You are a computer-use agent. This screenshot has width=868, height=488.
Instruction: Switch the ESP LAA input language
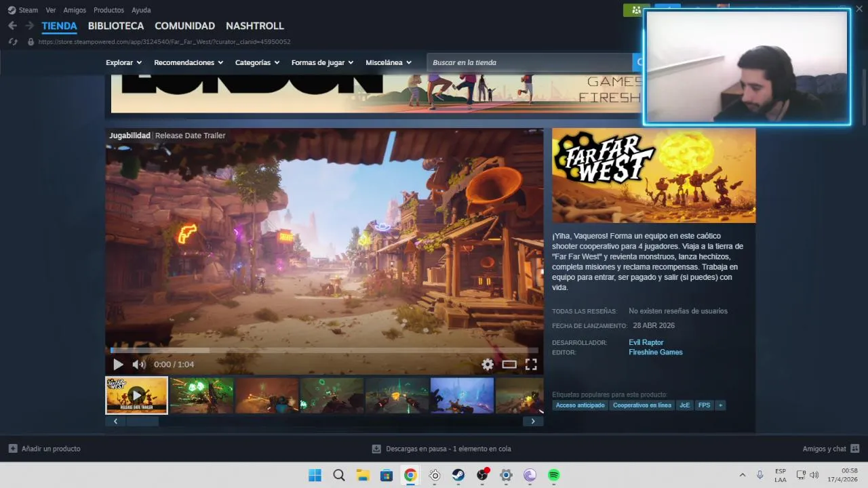coord(781,475)
